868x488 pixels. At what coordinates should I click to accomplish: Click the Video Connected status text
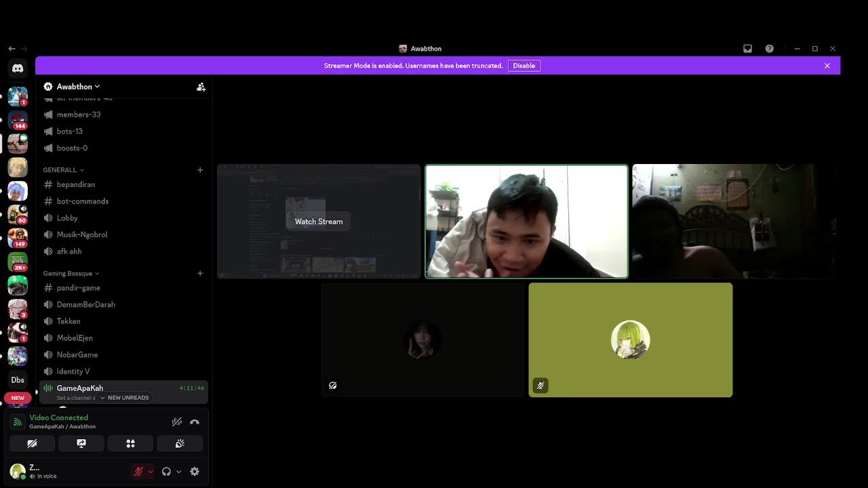point(58,418)
